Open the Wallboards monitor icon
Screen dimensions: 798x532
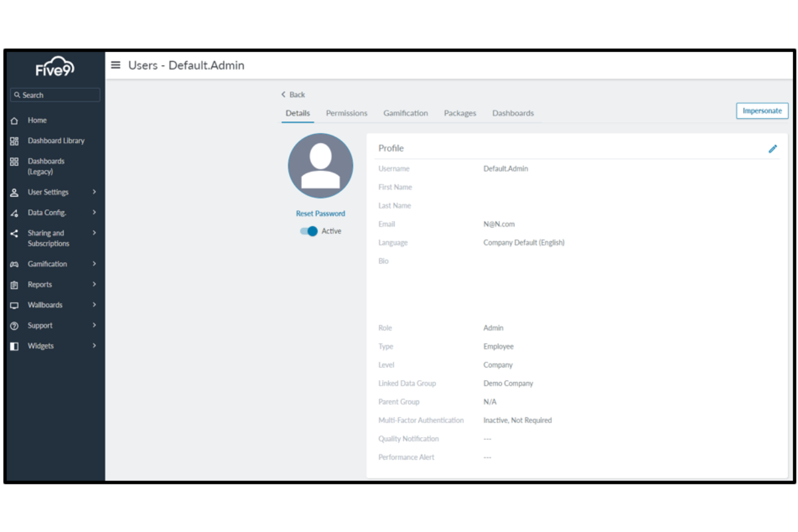(x=15, y=305)
